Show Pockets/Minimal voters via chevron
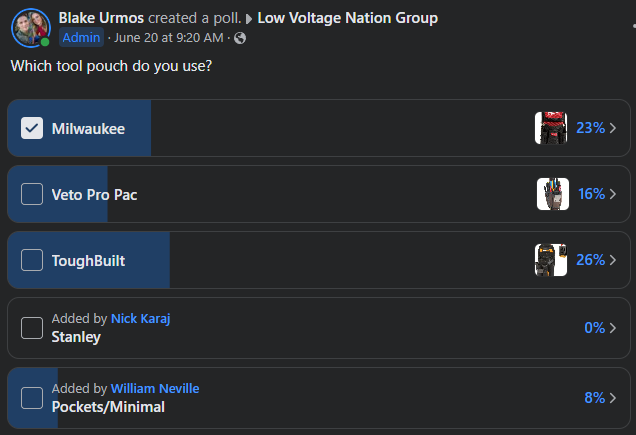This screenshot has height=435, width=636. [x=613, y=397]
